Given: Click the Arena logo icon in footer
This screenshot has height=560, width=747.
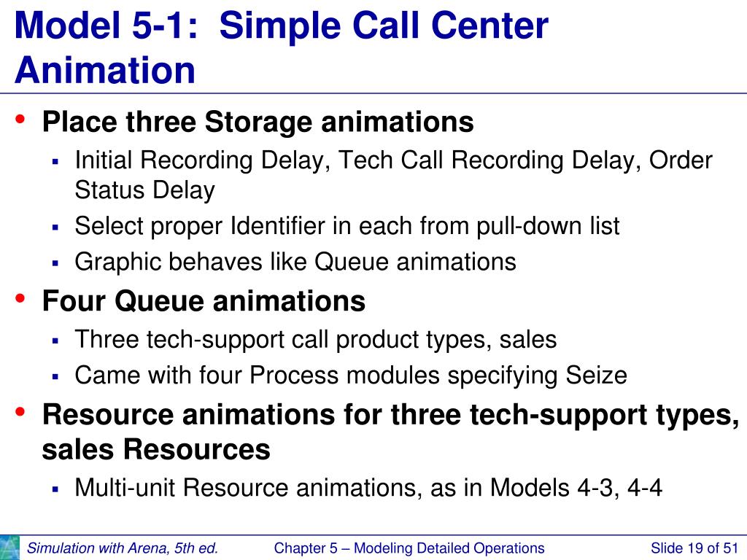Looking at the screenshot, I should 9,548.
